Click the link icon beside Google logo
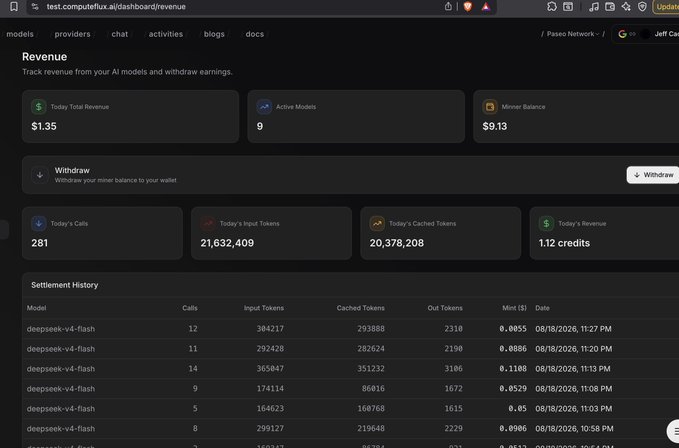This screenshot has width=679, height=448. coord(632,34)
